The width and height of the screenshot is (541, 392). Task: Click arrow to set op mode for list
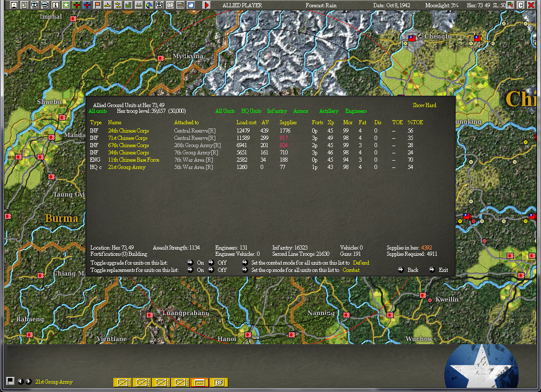click(x=245, y=270)
